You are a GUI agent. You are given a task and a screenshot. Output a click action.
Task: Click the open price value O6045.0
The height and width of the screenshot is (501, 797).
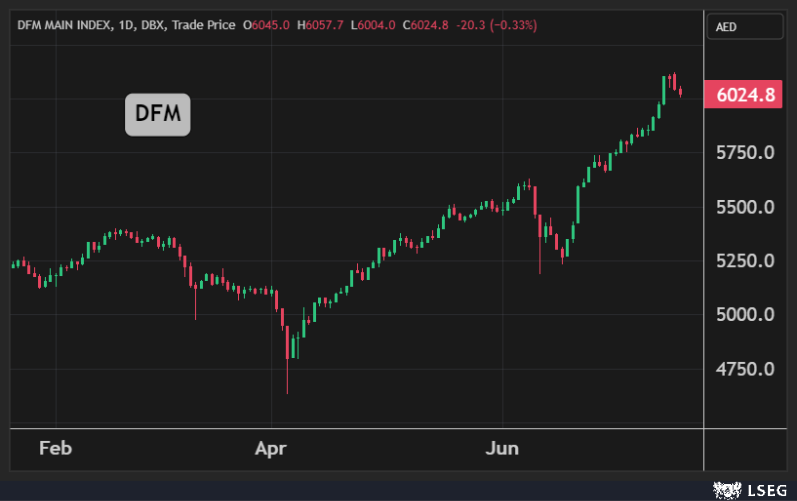(267, 25)
